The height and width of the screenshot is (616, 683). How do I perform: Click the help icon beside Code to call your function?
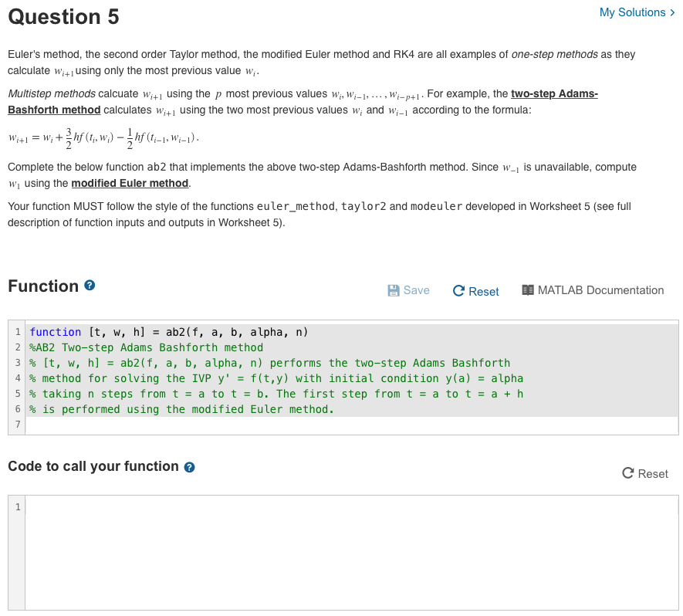pyautogui.click(x=189, y=467)
